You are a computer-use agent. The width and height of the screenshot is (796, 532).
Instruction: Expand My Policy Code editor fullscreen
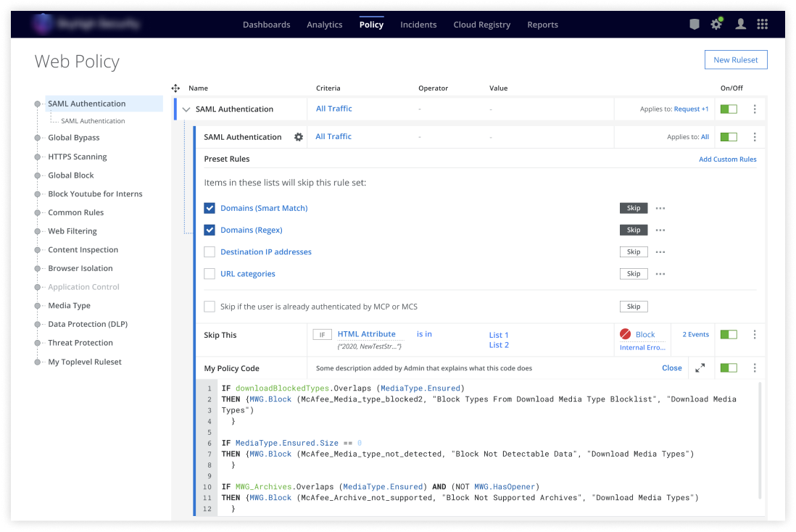pos(700,368)
